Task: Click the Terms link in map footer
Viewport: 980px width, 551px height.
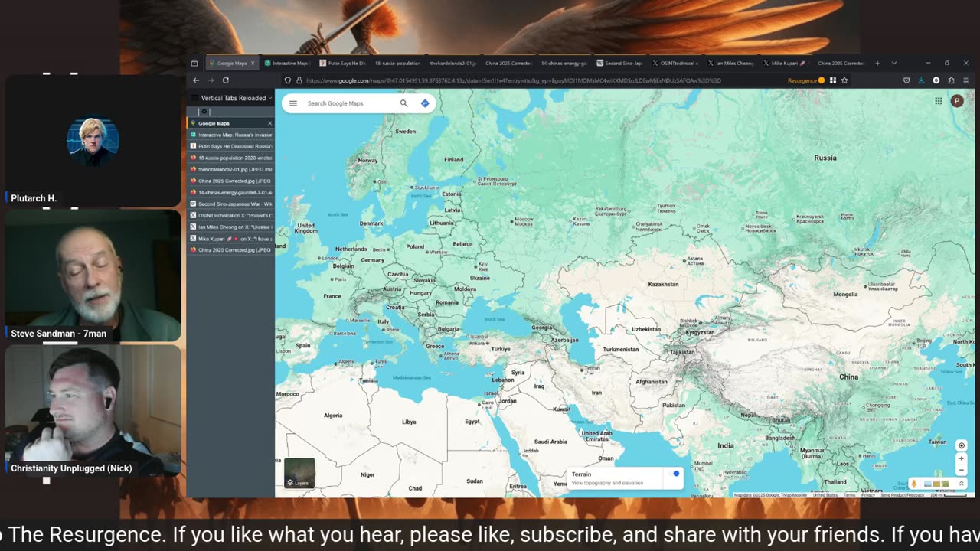Action: point(850,495)
